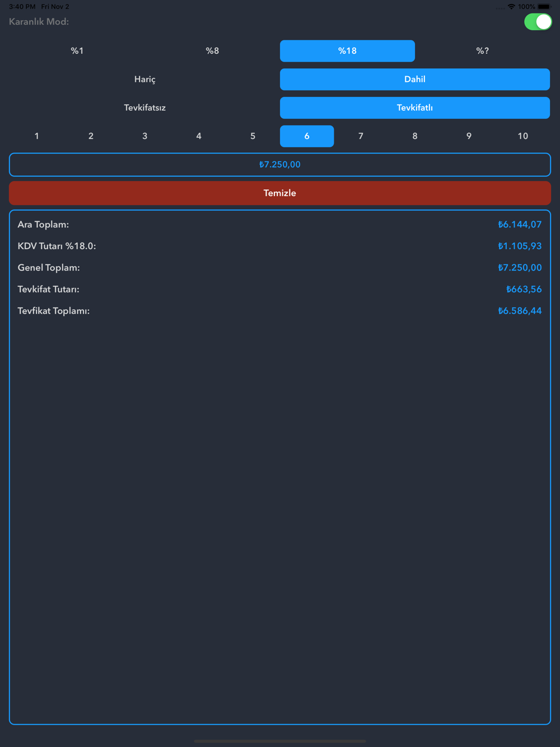This screenshot has width=560, height=747.
Task: Tap the KDV Tutarı value ₺1.105,93
Action: pos(520,246)
